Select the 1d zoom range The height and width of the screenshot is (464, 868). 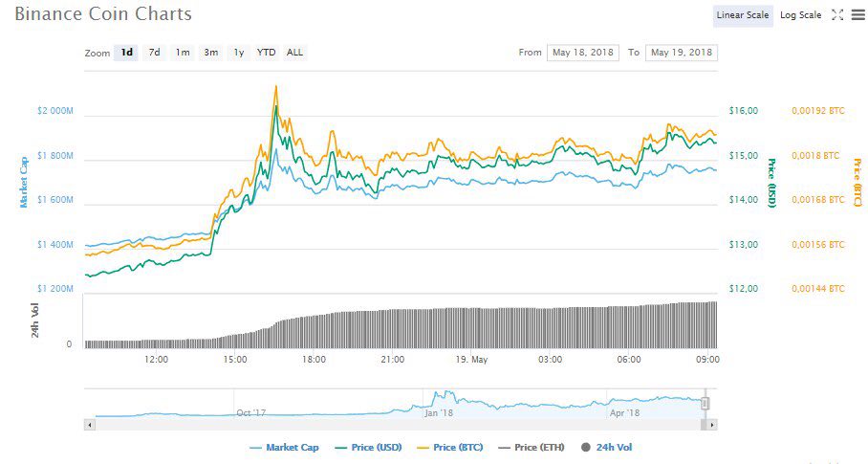[127, 53]
